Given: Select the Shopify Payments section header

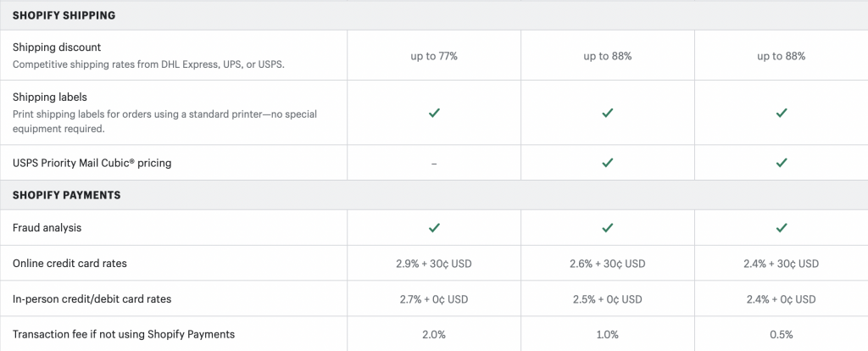Looking at the screenshot, I should point(66,195).
